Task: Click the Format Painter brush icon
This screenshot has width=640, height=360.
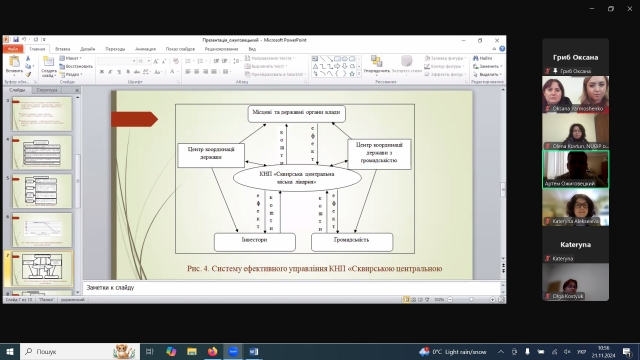Action: coord(28,74)
